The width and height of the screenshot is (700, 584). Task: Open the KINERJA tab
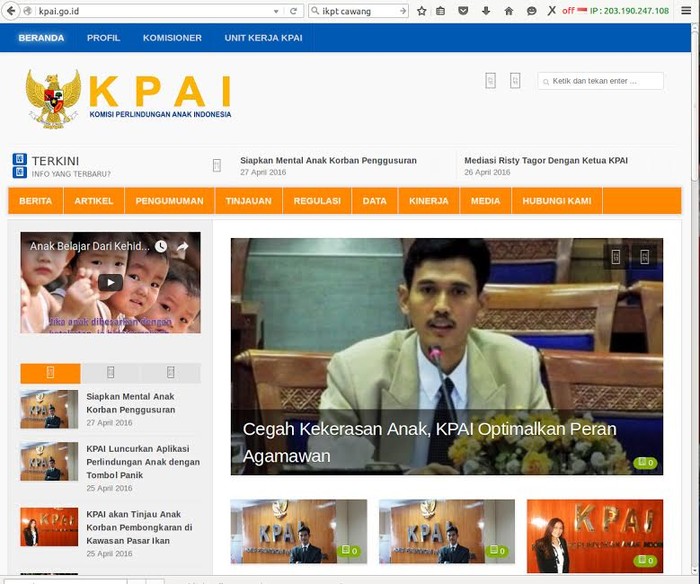click(x=429, y=201)
